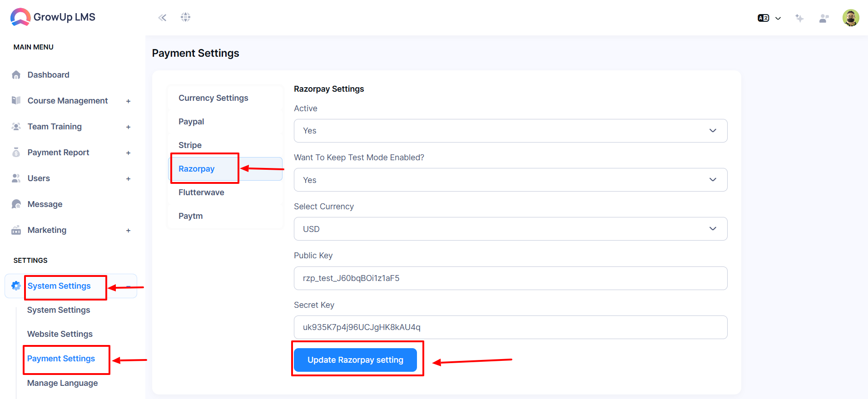Open the globe website icon
The height and width of the screenshot is (399, 868).
point(185,17)
